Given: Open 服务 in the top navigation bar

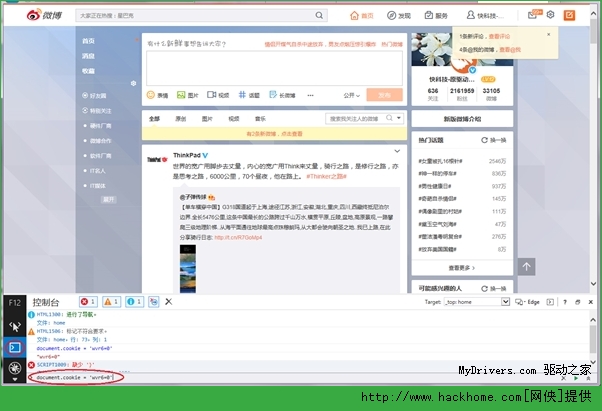Looking at the screenshot, I should click(x=436, y=15).
